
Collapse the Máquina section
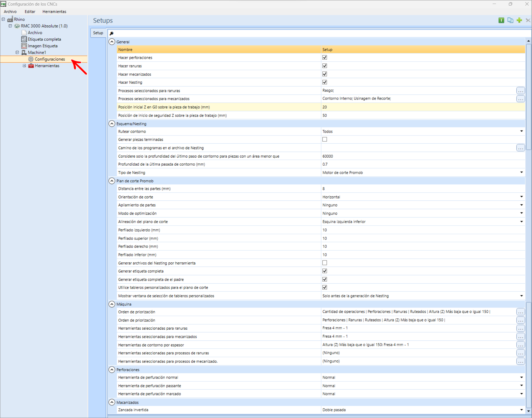click(112, 304)
